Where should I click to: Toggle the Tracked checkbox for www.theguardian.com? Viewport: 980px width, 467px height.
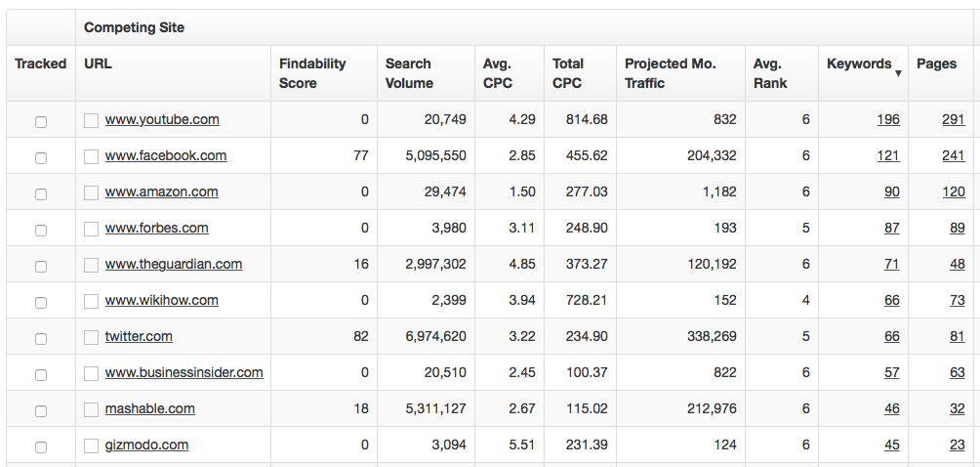point(40,266)
